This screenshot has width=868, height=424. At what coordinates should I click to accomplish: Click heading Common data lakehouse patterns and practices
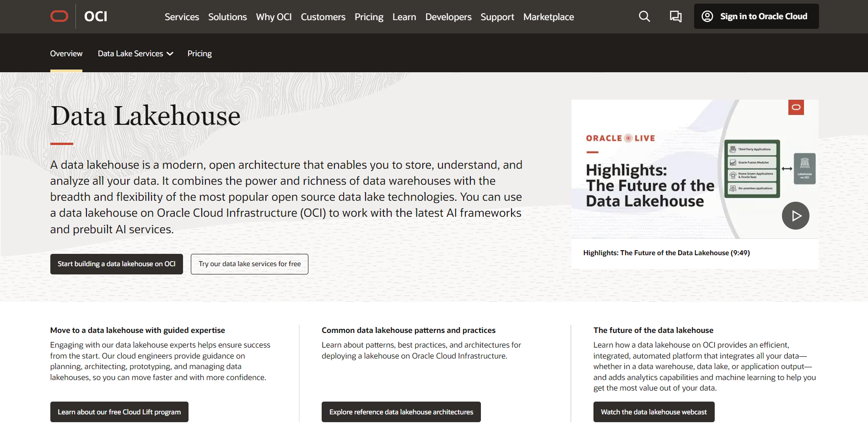(x=409, y=330)
